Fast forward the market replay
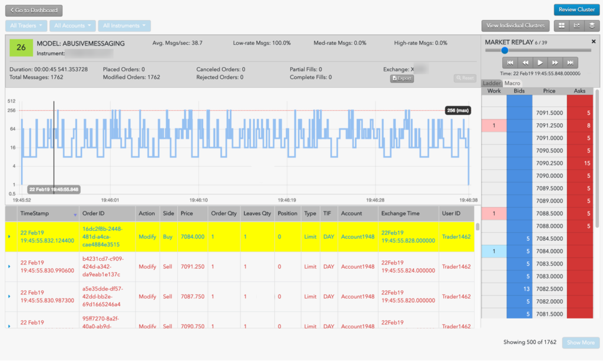Screen dimensions: 603x364 click(555, 62)
